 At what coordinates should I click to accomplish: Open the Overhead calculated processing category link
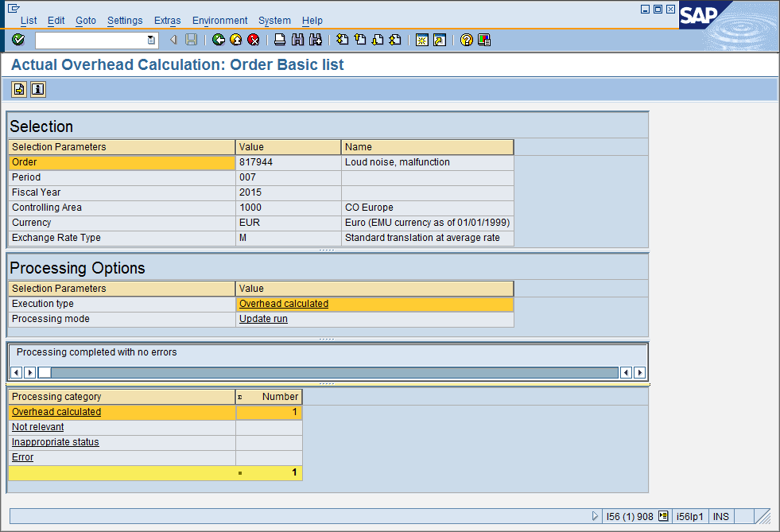[56, 412]
